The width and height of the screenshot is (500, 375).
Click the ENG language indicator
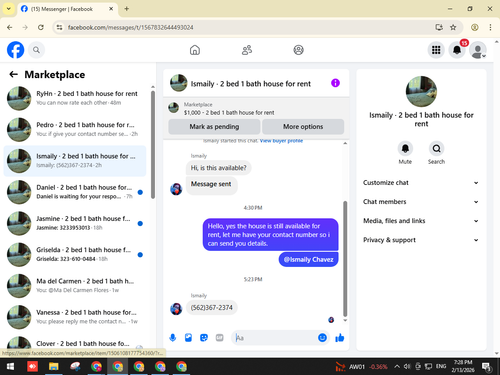(441, 366)
